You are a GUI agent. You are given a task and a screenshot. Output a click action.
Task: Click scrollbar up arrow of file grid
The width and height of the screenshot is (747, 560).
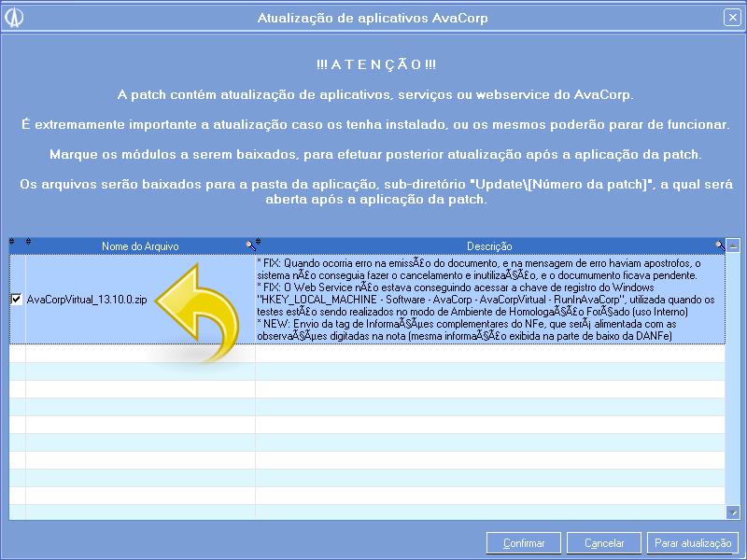tap(733, 246)
